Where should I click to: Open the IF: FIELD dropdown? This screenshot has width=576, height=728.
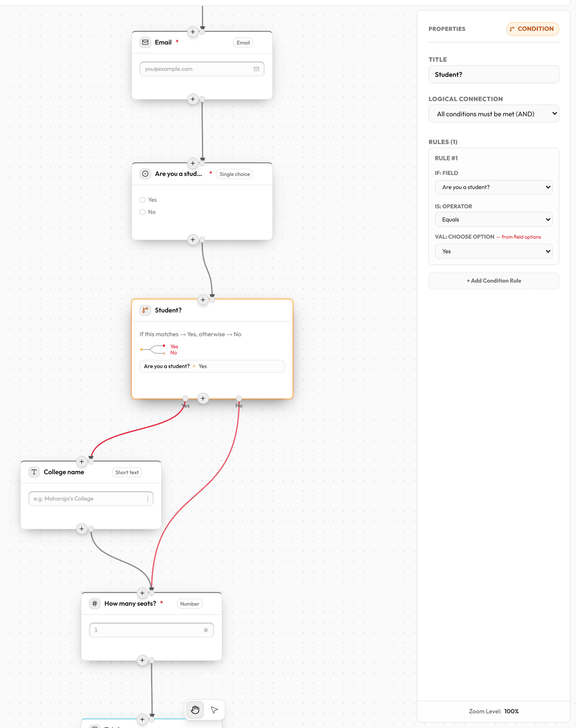point(494,187)
